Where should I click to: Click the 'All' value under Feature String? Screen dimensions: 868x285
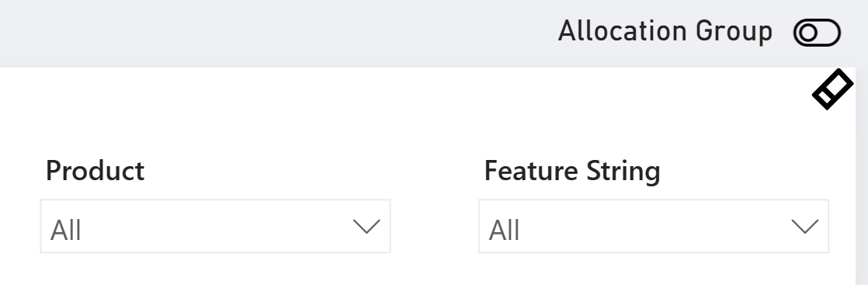click(x=504, y=230)
